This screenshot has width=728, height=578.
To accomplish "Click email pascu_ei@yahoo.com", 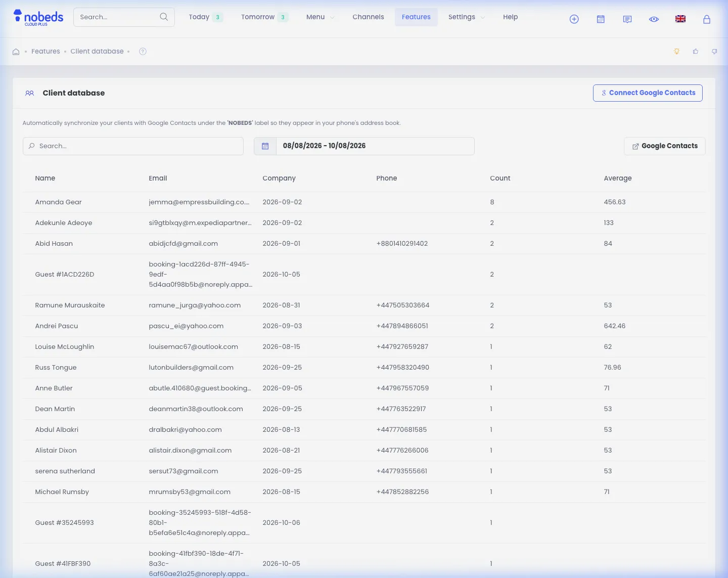I will pyautogui.click(x=186, y=326).
